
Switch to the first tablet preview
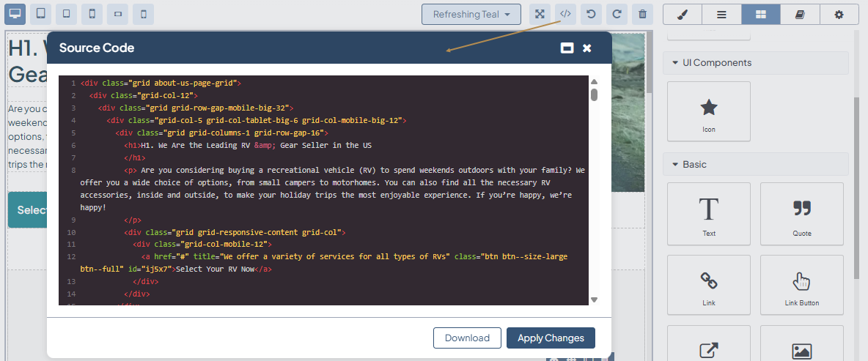tap(41, 14)
